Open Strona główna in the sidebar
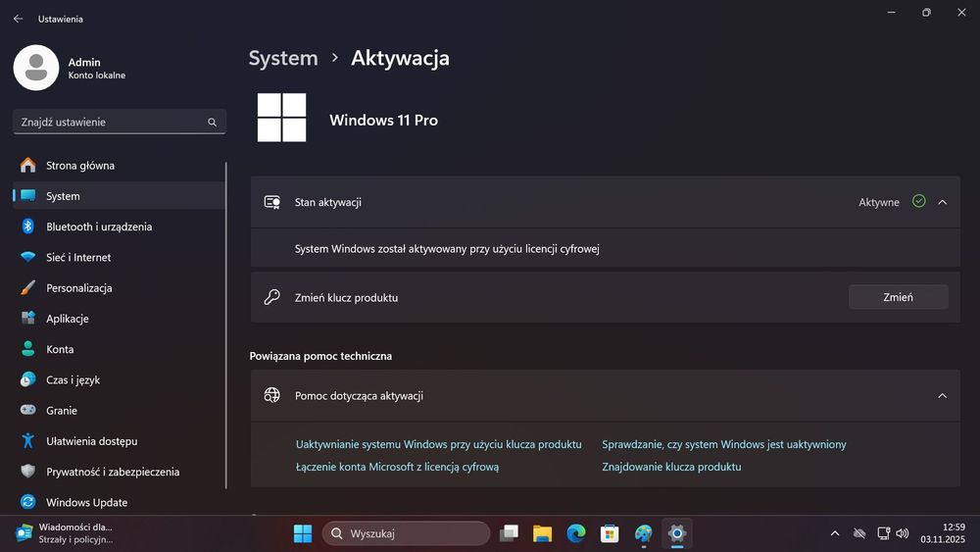 pos(119,165)
